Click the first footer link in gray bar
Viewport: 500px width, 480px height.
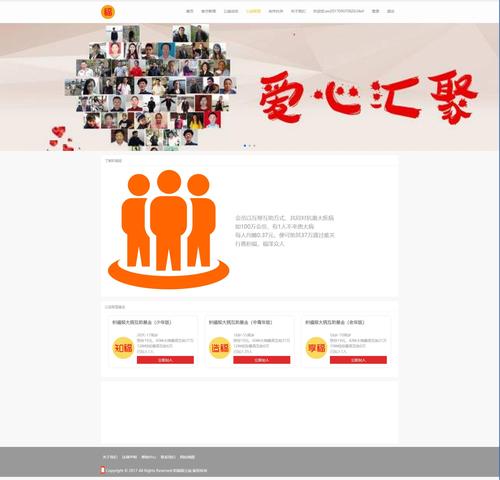110,457
